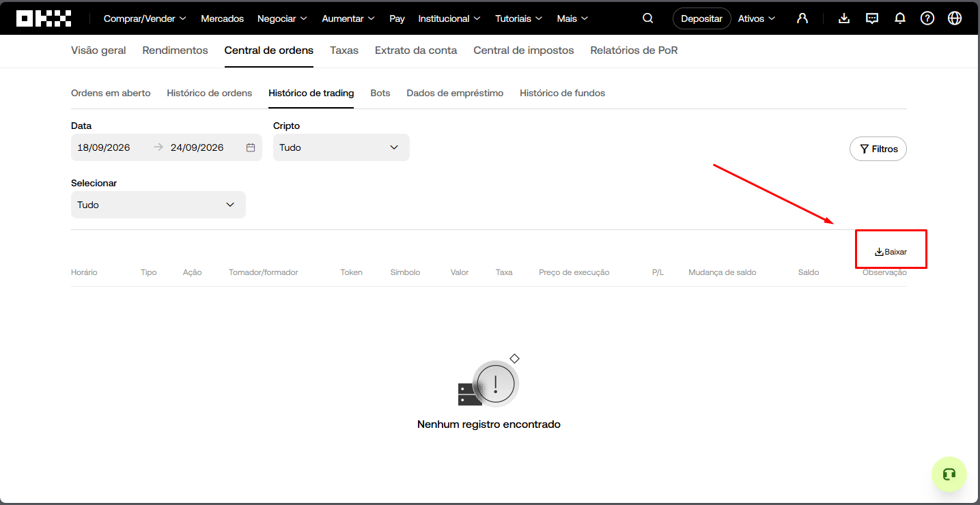Open the language globe icon
The height and width of the screenshot is (505, 980).
955,18
